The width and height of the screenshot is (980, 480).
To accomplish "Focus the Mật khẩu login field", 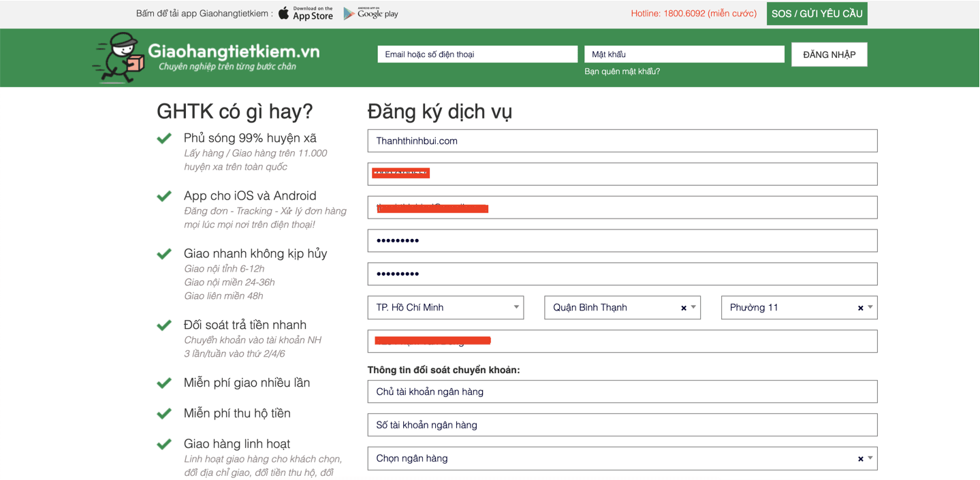I will [x=684, y=54].
